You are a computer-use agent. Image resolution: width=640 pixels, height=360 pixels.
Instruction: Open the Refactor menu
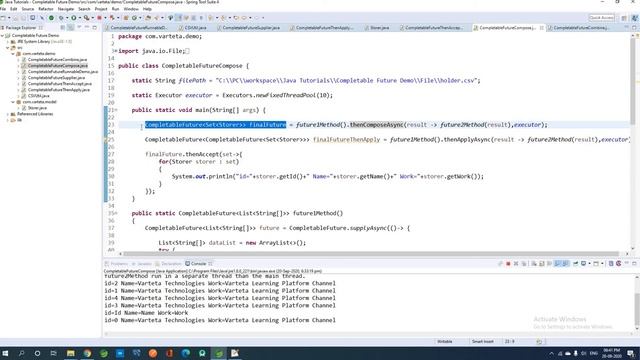click(x=46, y=9)
